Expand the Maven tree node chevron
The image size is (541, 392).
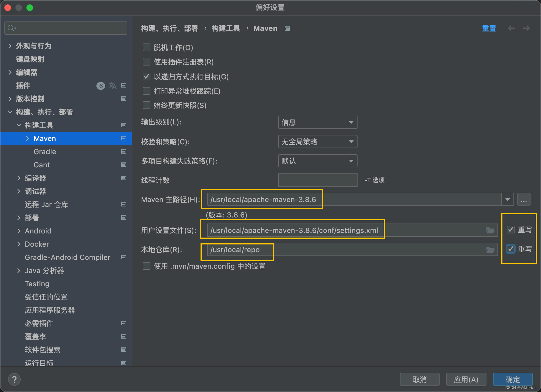28,138
